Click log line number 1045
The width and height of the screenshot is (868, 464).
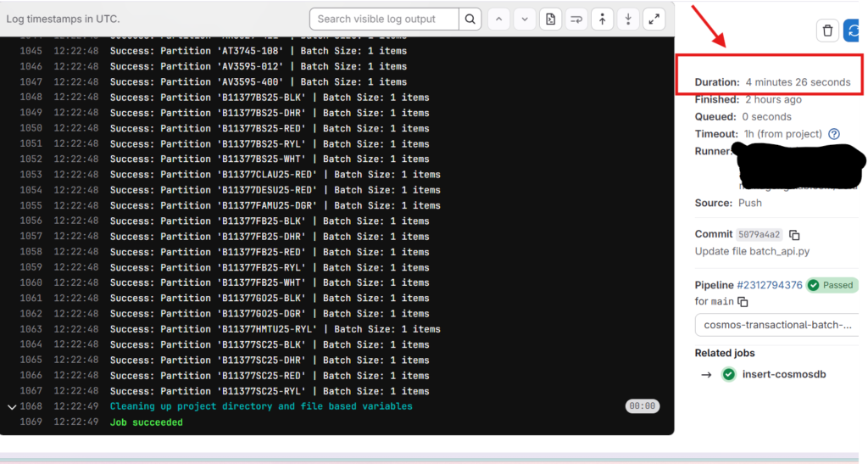pyautogui.click(x=31, y=51)
